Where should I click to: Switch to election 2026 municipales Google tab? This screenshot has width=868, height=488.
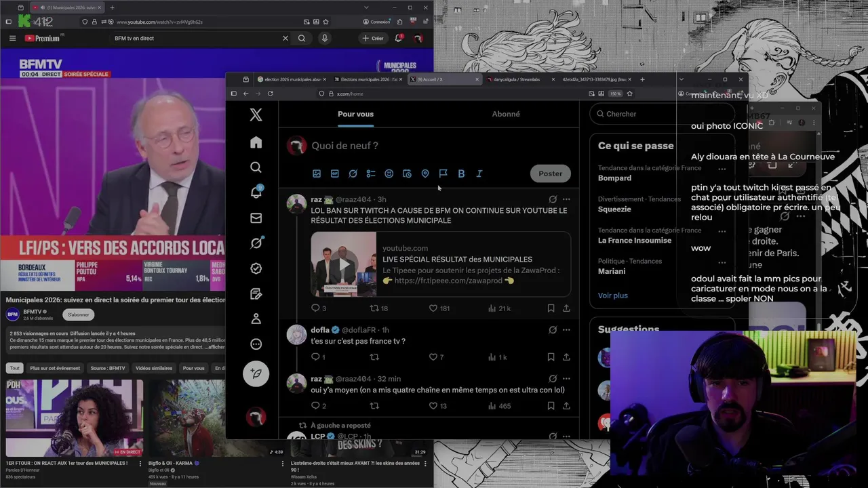point(292,79)
